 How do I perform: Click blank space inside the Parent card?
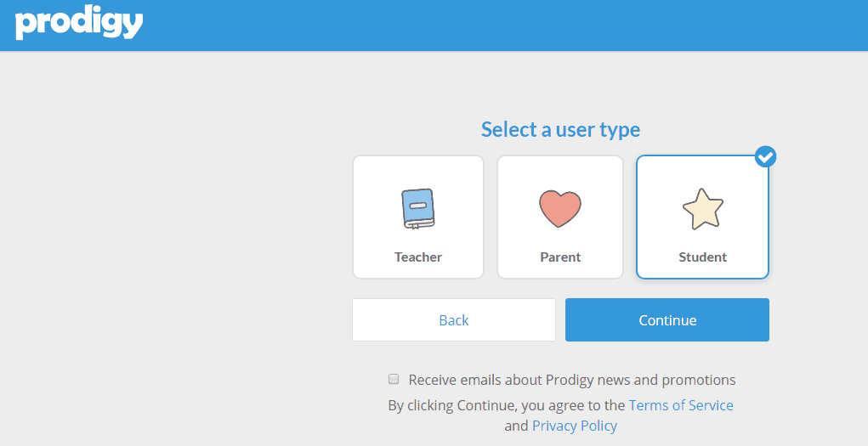click(x=519, y=174)
